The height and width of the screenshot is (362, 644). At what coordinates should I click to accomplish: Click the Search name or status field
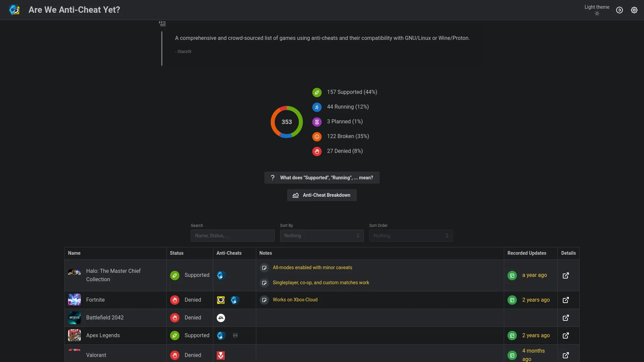pyautogui.click(x=232, y=236)
